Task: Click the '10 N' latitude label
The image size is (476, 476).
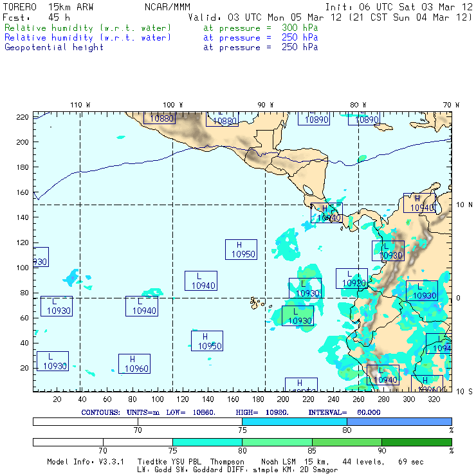Action: [x=464, y=205]
